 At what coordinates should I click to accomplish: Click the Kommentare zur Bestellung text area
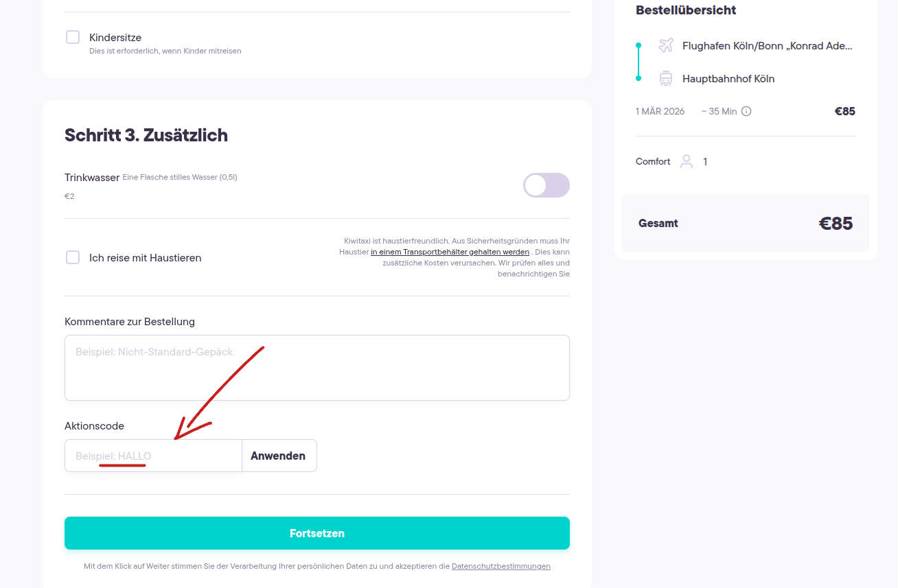click(316, 367)
